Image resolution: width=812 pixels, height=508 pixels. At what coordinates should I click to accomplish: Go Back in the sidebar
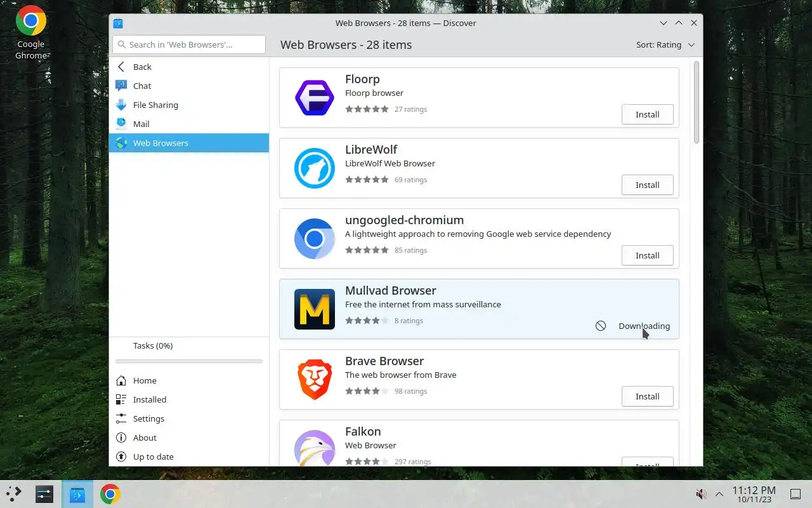(189, 67)
